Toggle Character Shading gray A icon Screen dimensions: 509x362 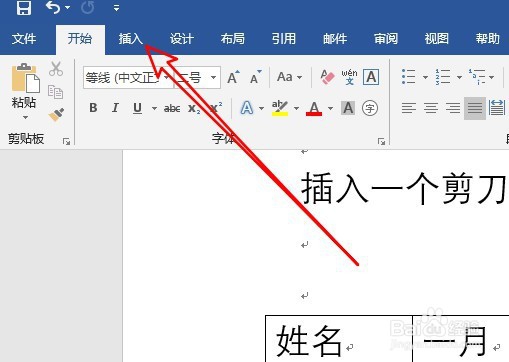point(348,108)
